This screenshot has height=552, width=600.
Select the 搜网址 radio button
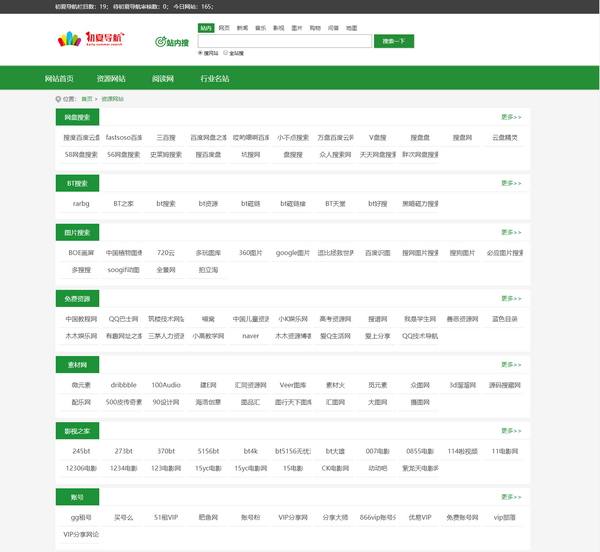click(201, 53)
